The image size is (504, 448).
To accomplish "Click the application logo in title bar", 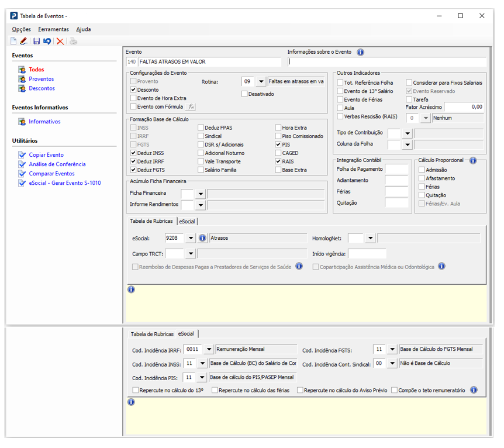I will (14, 16).
